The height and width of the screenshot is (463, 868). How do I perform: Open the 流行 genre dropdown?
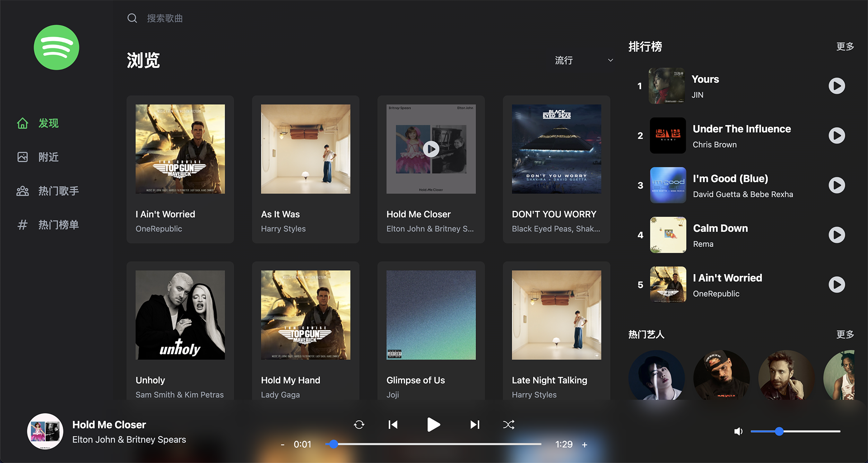tap(583, 61)
